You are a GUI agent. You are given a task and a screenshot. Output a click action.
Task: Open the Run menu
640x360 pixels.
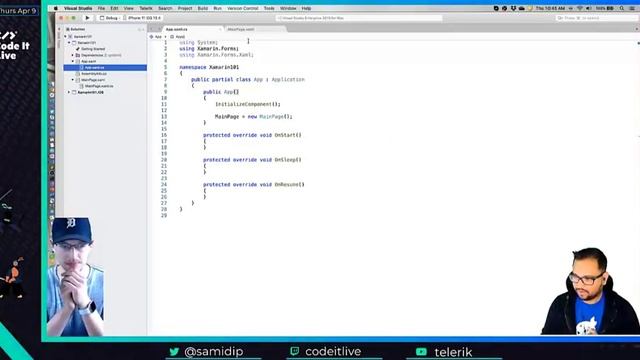(218, 8)
